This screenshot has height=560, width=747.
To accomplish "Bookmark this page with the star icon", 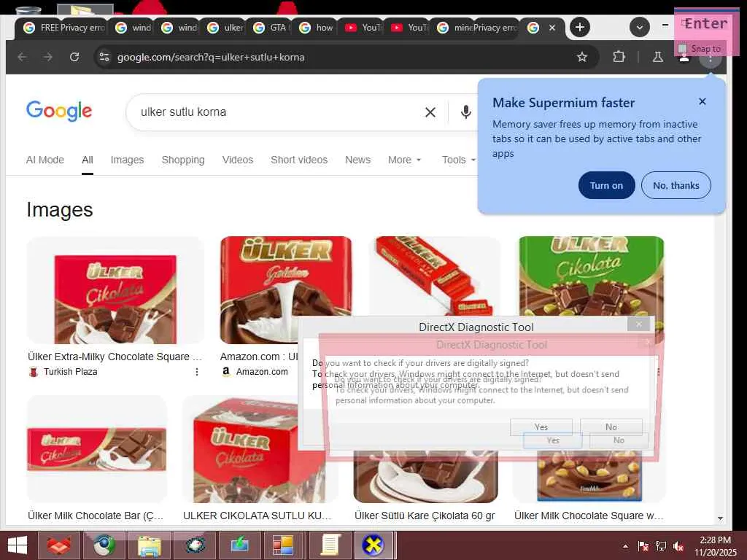I will coord(581,57).
